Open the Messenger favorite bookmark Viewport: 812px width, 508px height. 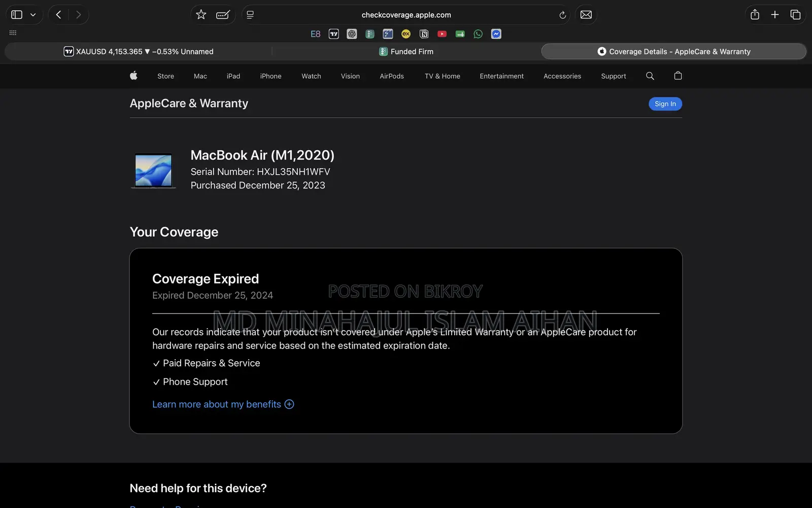point(496,34)
